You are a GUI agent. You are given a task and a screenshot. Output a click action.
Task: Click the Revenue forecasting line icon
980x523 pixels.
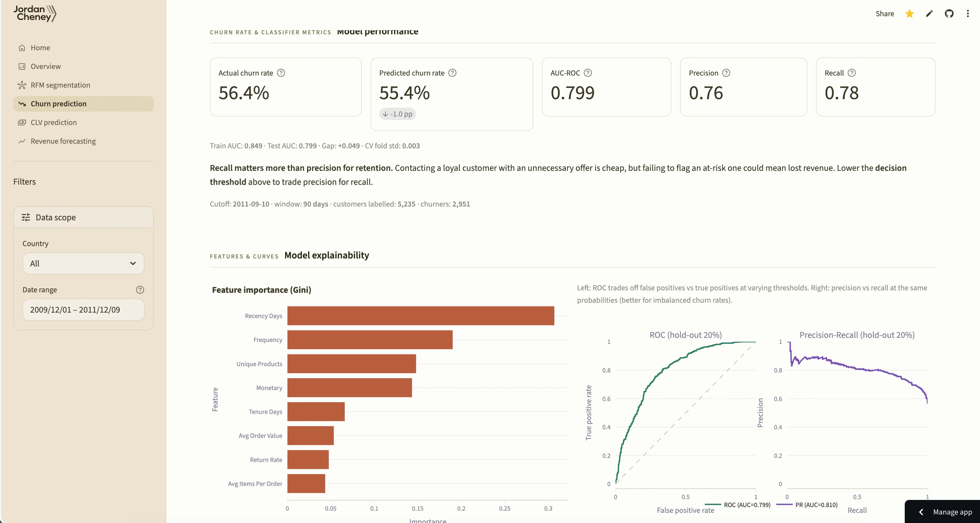pyautogui.click(x=22, y=141)
